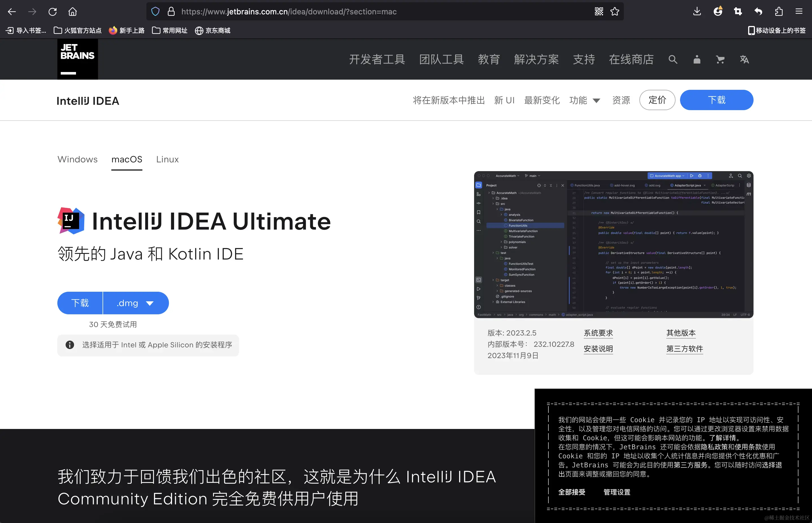The height and width of the screenshot is (523, 812).
Task: Open the 系统要求 link
Action: coord(598,333)
